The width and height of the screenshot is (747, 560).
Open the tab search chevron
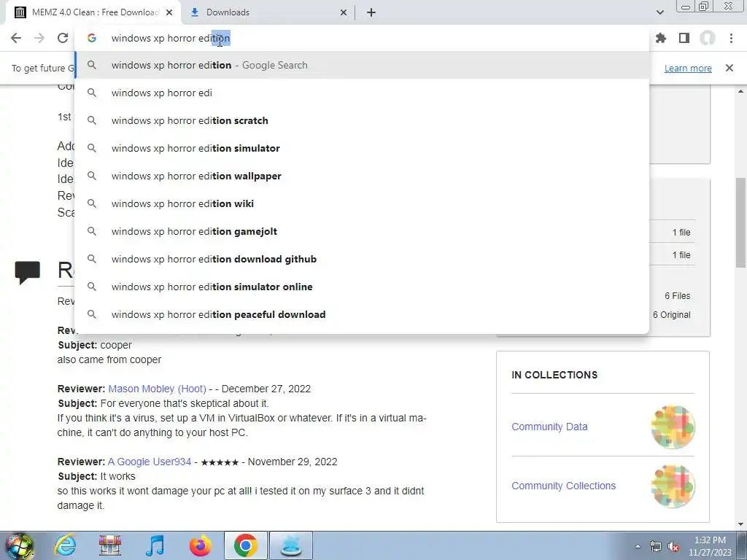pos(659,12)
